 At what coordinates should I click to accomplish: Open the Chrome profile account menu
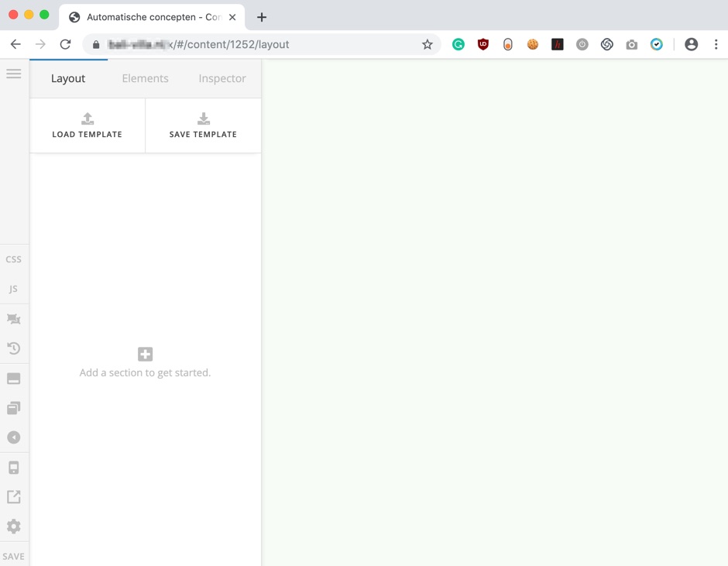coord(691,45)
